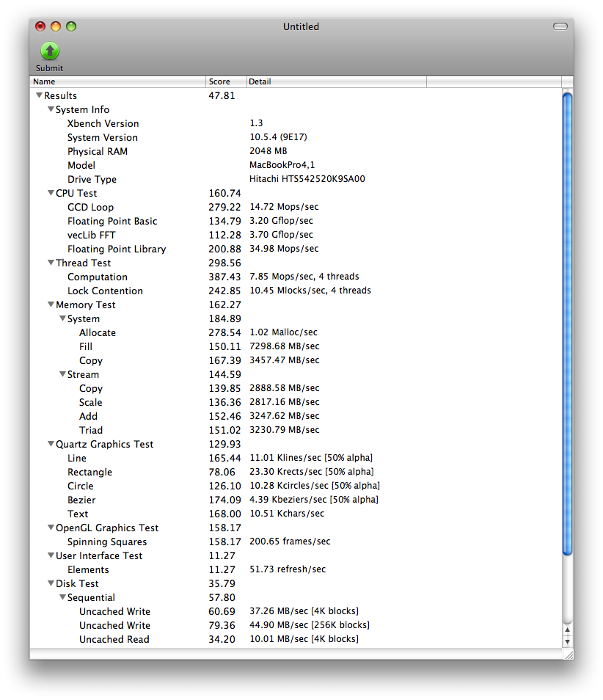
Task: Click the MacBookPro4,1 model value
Action: (x=282, y=165)
